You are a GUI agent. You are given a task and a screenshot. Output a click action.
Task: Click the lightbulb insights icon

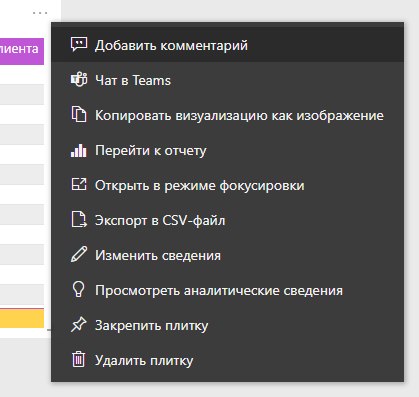pyautogui.click(x=78, y=289)
